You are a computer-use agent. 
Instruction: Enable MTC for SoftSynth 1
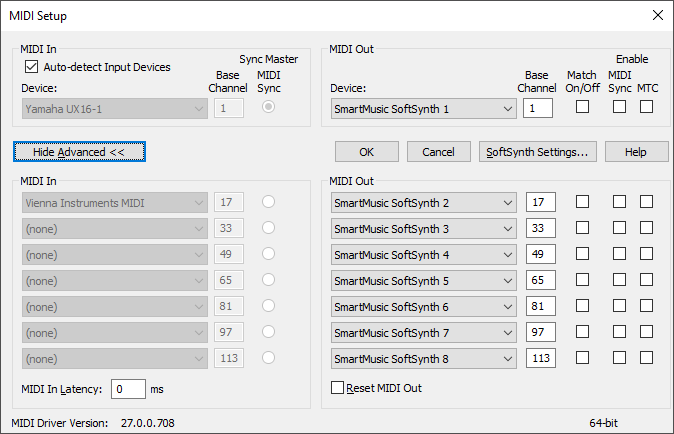(646, 108)
